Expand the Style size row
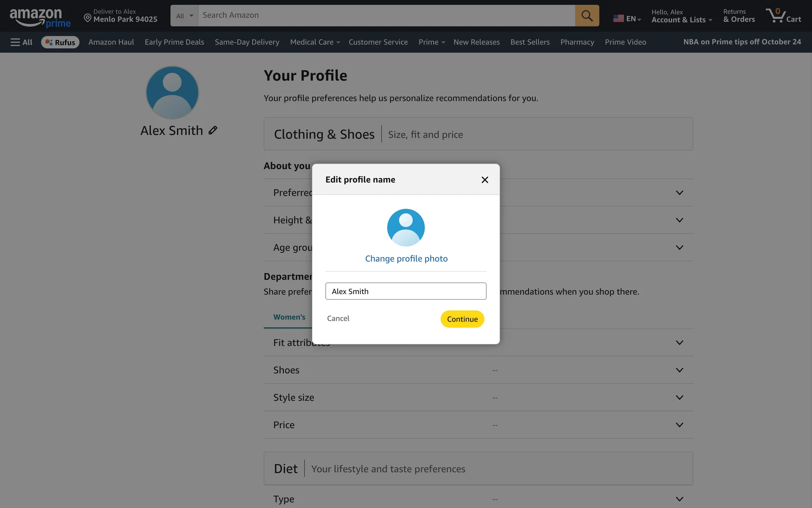Viewport: 812px width, 508px height. 679,398
